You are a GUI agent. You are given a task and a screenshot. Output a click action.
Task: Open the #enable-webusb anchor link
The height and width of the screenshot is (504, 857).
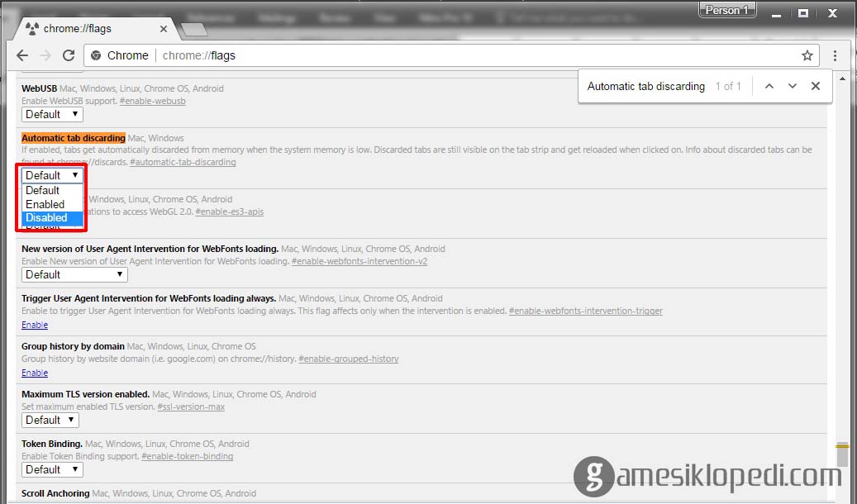coord(153,101)
